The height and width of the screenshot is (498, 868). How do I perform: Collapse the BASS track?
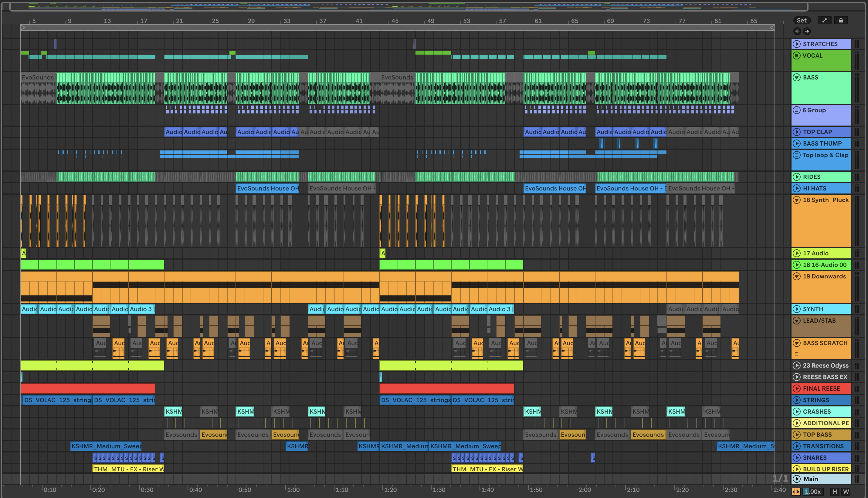(797, 77)
